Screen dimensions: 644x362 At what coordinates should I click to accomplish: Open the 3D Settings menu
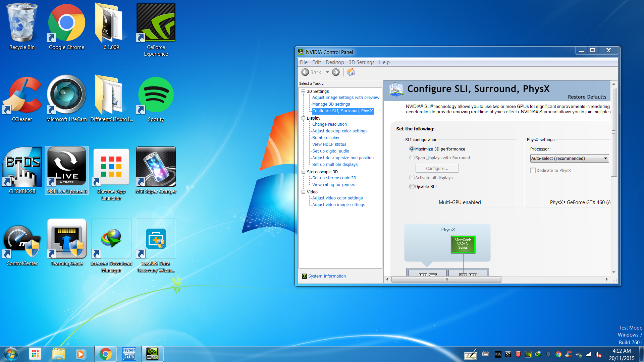[361, 62]
